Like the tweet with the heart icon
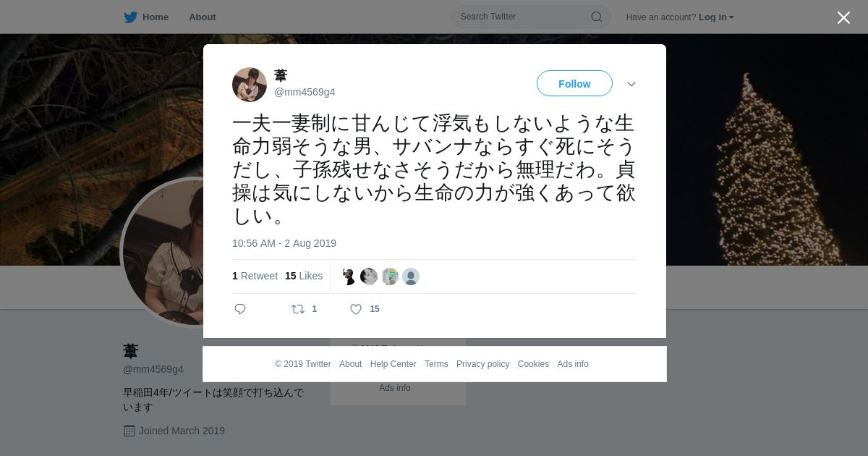 coord(356,309)
